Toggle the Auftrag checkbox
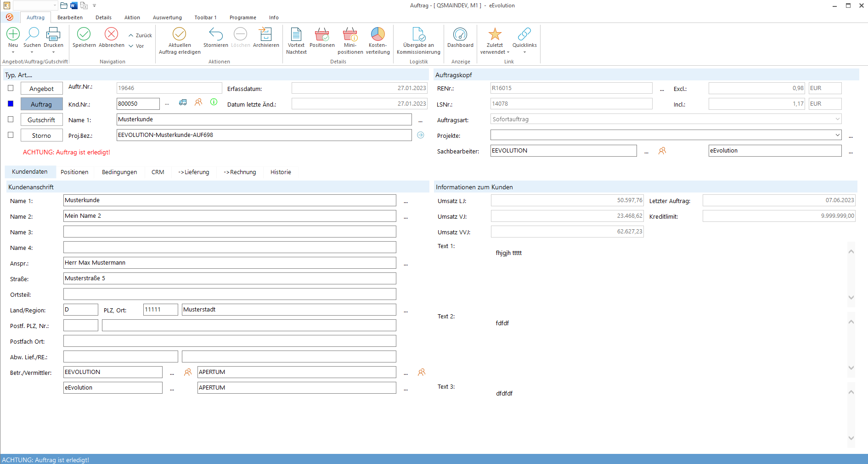Image resolution: width=868 pixels, height=464 pixels. coord(11,103)
